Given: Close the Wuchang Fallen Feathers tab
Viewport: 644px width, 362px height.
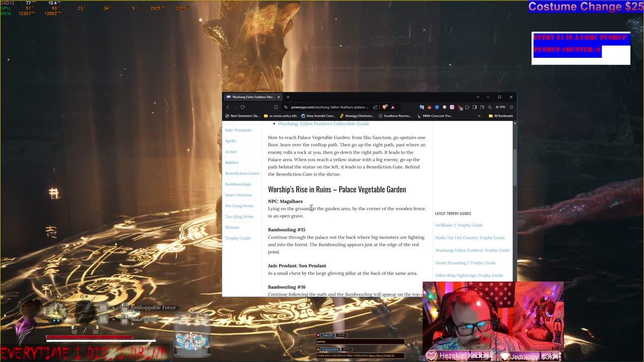Looking at the screenshot, I should (278, 97).
